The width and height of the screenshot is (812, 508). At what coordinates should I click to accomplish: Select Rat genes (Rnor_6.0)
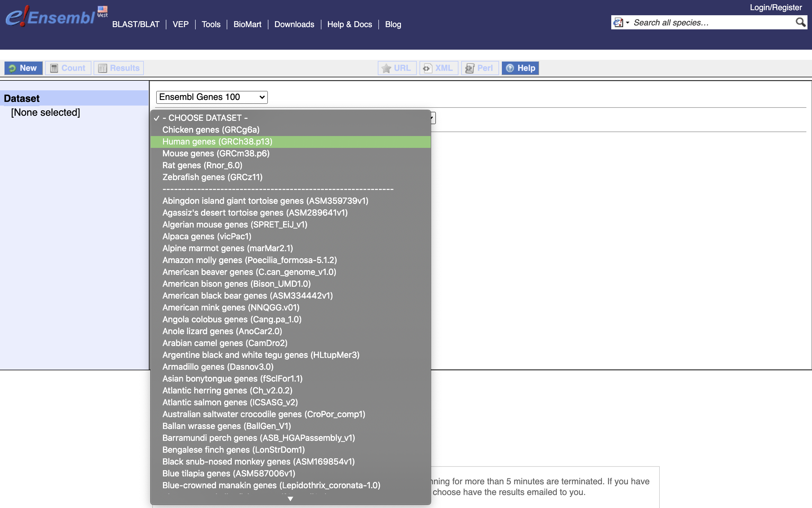tap(291, 165)
